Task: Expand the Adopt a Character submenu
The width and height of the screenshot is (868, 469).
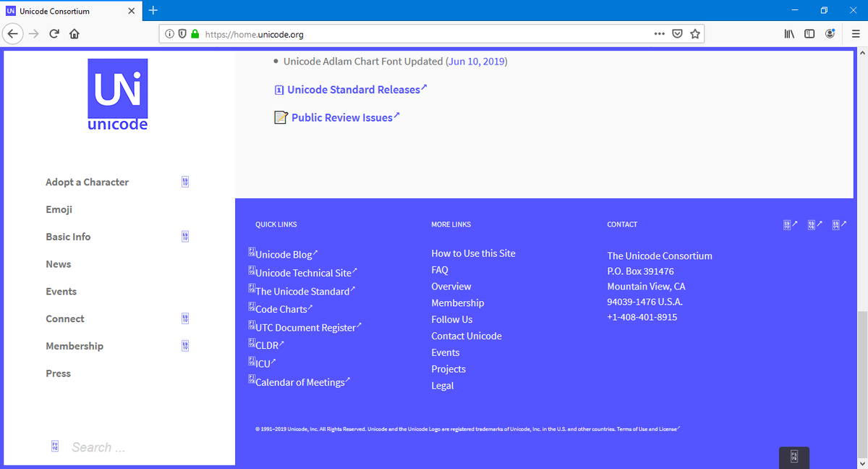Action: point(185,182)
